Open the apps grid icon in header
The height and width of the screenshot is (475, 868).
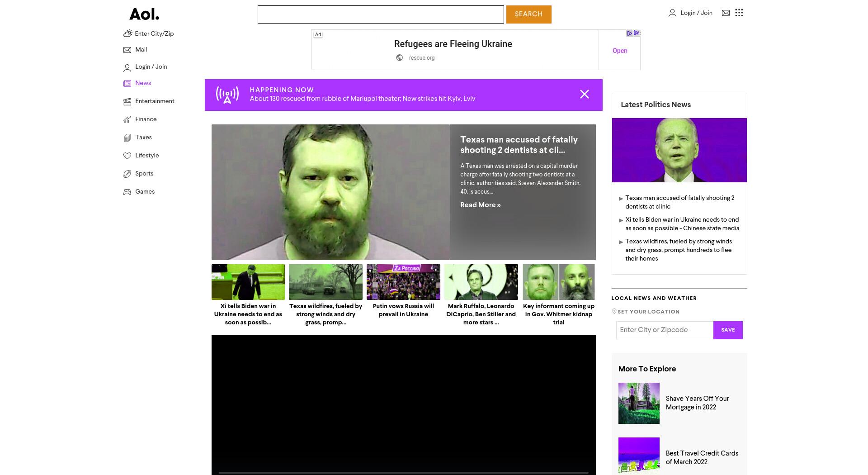(739, 13)
